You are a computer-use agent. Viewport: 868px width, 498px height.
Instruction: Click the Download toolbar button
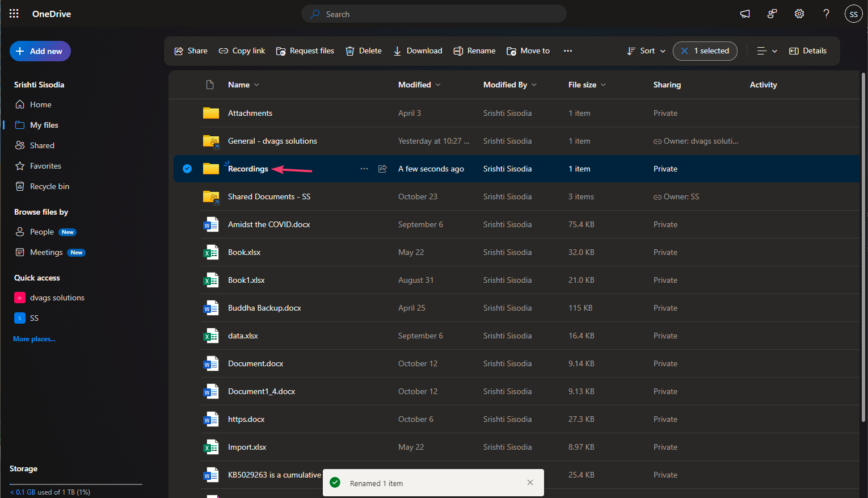(418, 51)
